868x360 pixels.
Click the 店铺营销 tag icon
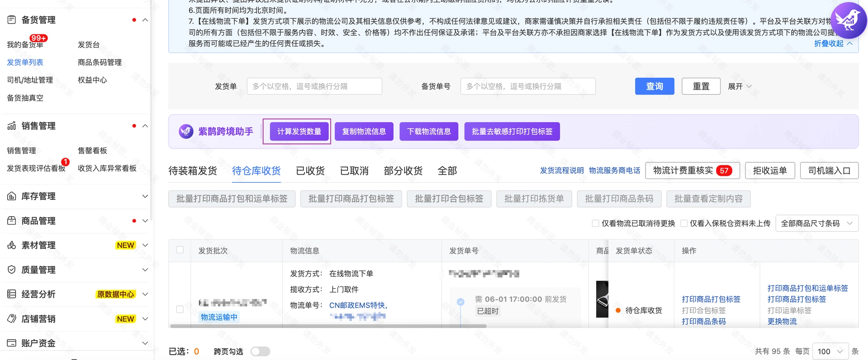(x=12, y=318)
